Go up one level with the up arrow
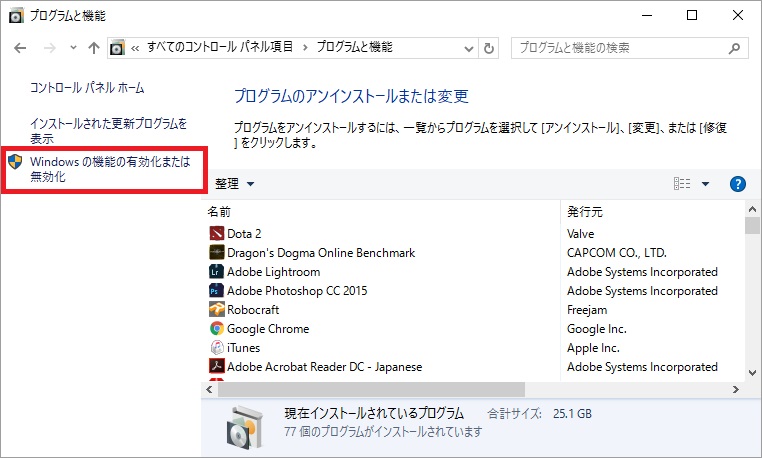Viewport: 762px width, 458px height. [94, 48]
